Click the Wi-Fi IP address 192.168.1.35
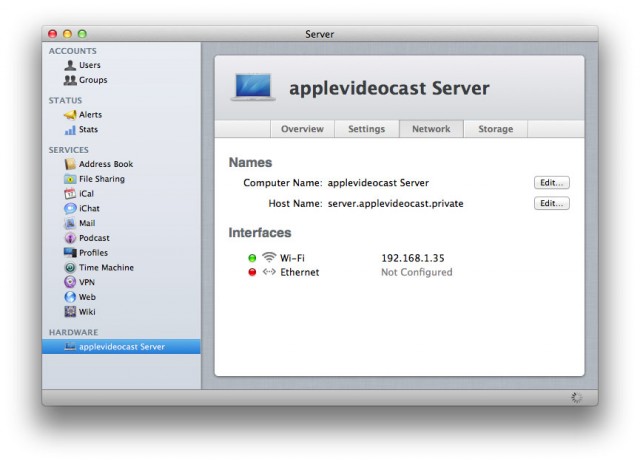 click(413, 258)
